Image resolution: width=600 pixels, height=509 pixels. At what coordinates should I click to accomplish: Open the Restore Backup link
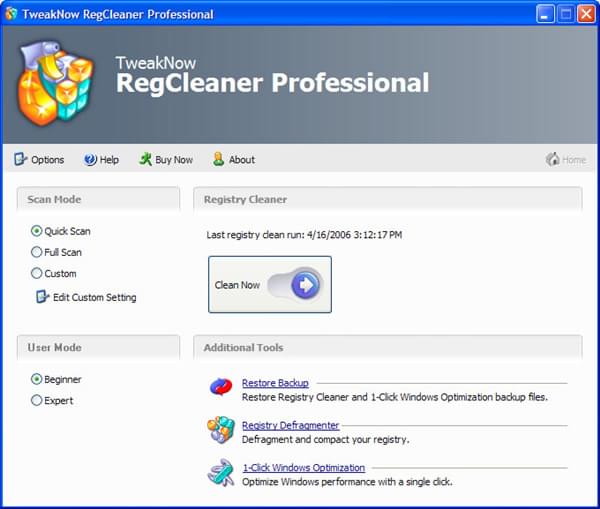275,383
